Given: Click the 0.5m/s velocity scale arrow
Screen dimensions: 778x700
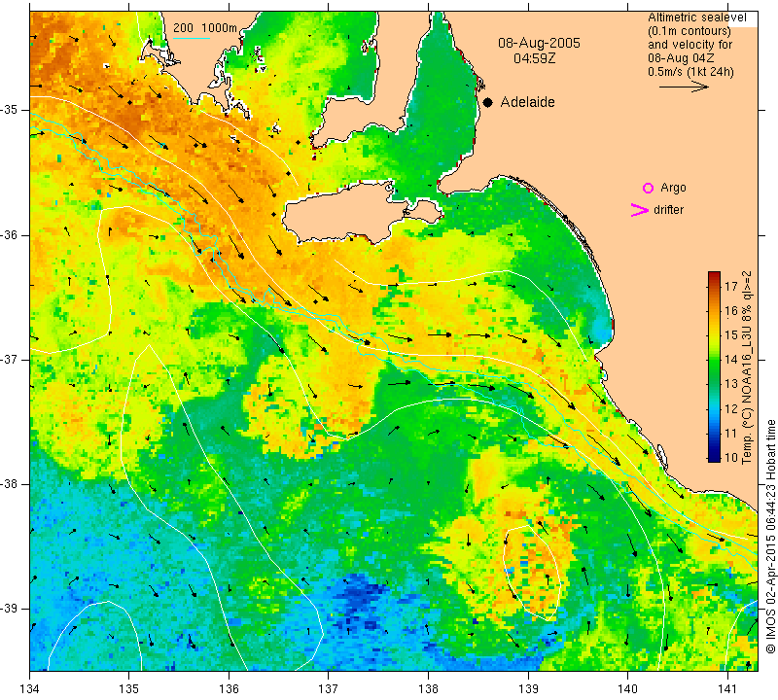Looking at the screenshot, I should click(684, 87).
